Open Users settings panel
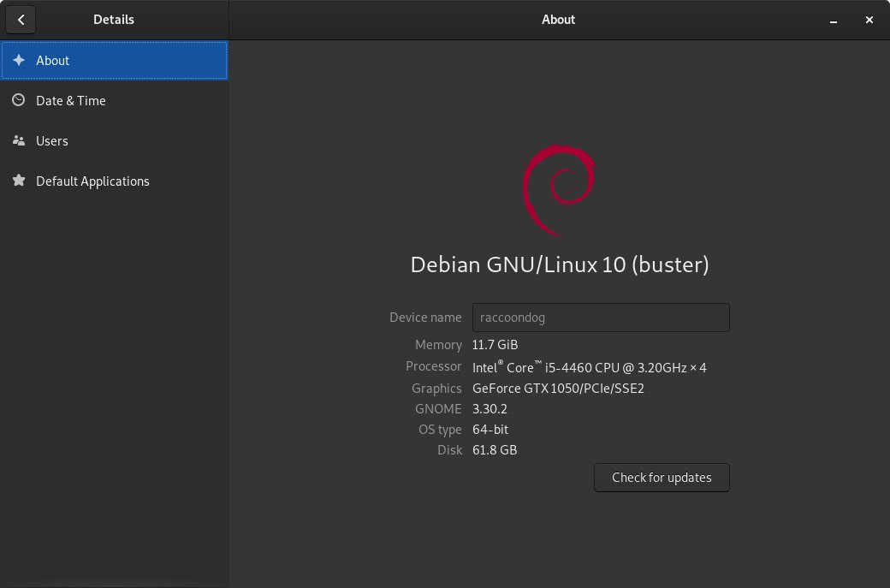 click(x=52, y=140)
